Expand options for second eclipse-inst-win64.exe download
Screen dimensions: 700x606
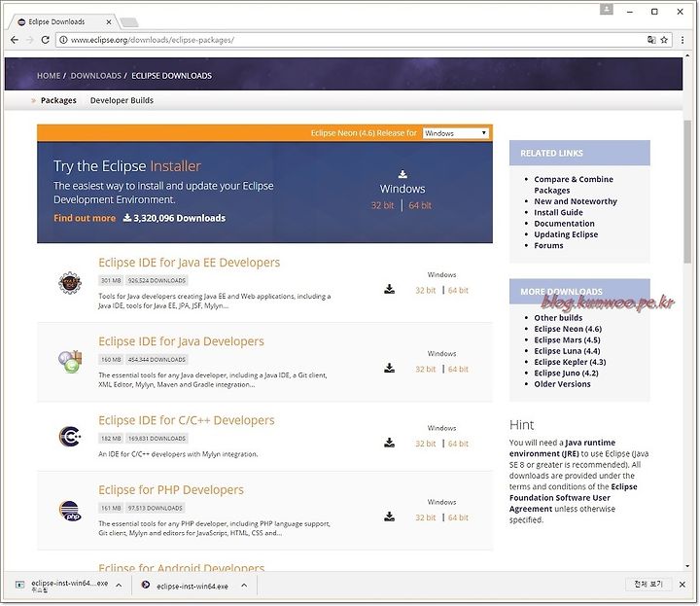244,586
